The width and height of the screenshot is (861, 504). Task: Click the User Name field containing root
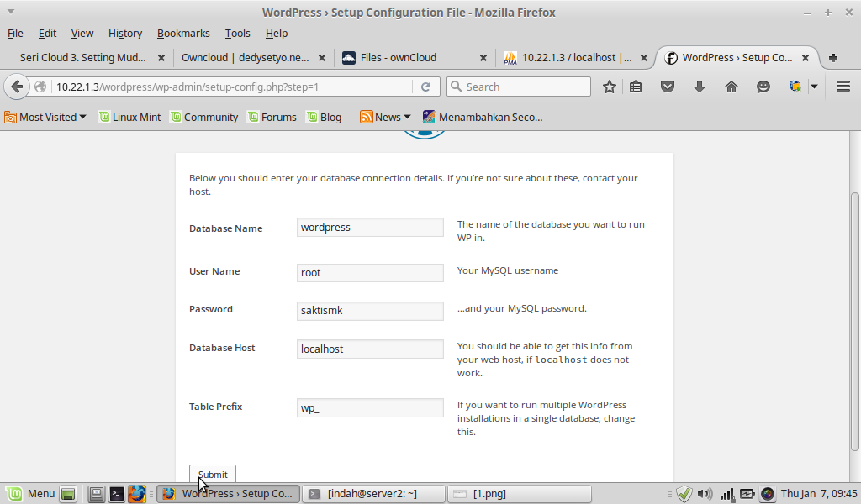pyautogui.click(x=370, y=272)
